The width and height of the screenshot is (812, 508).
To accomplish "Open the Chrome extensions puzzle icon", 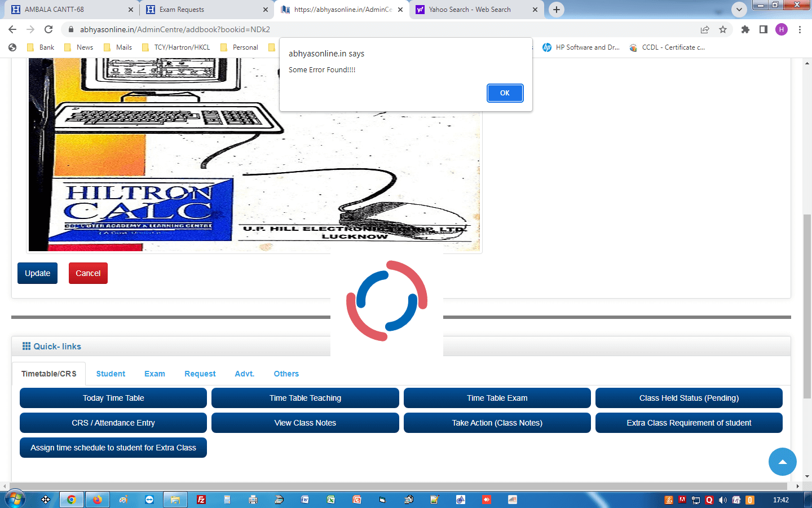I will pyautogui.click(x=745, y=29).
